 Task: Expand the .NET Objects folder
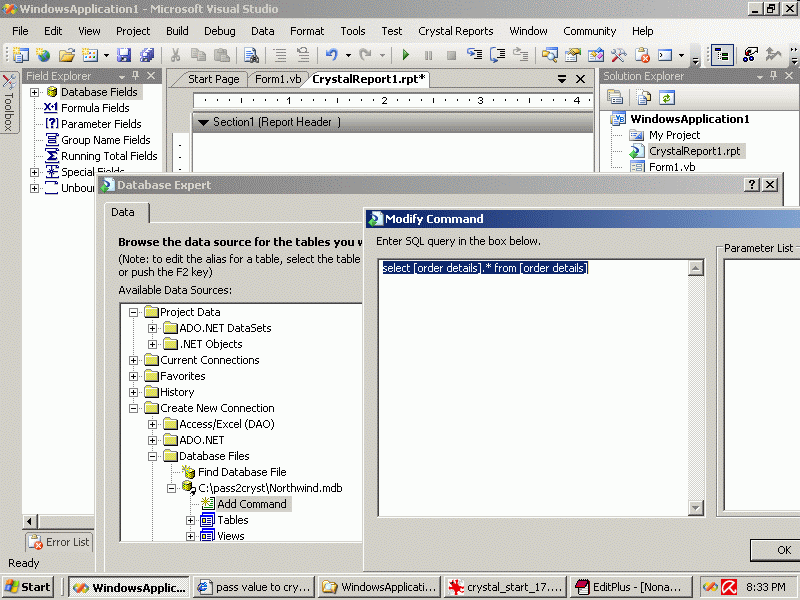click(152, 344)
